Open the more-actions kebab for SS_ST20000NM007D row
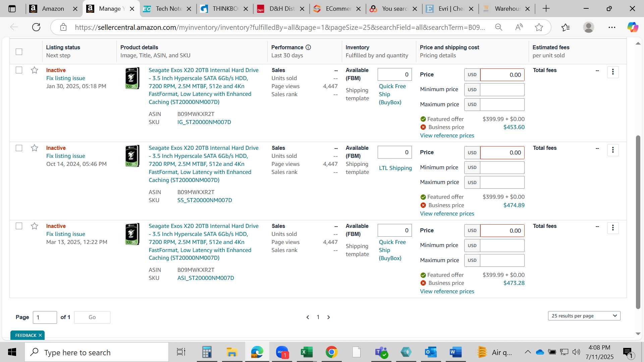Viewport: 644px width, 362px height. pos(613,150)
